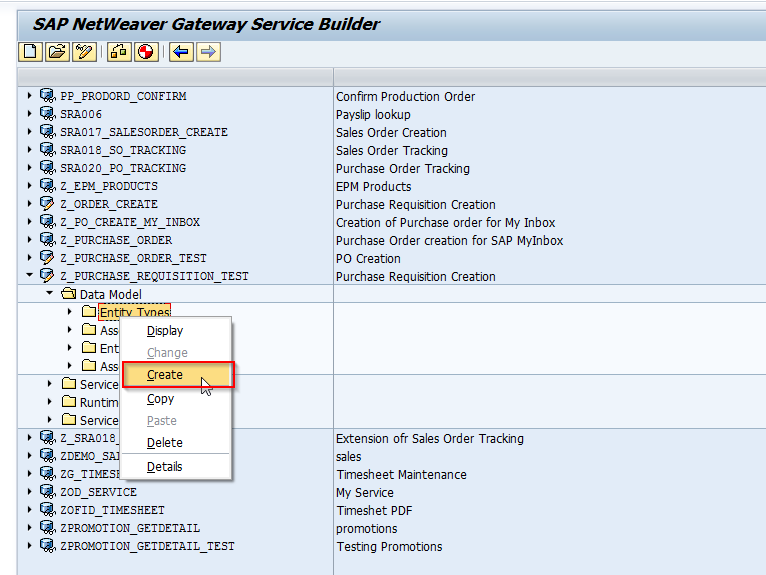
Task: Choose Display from the context menu
Action: pos(165,331)
